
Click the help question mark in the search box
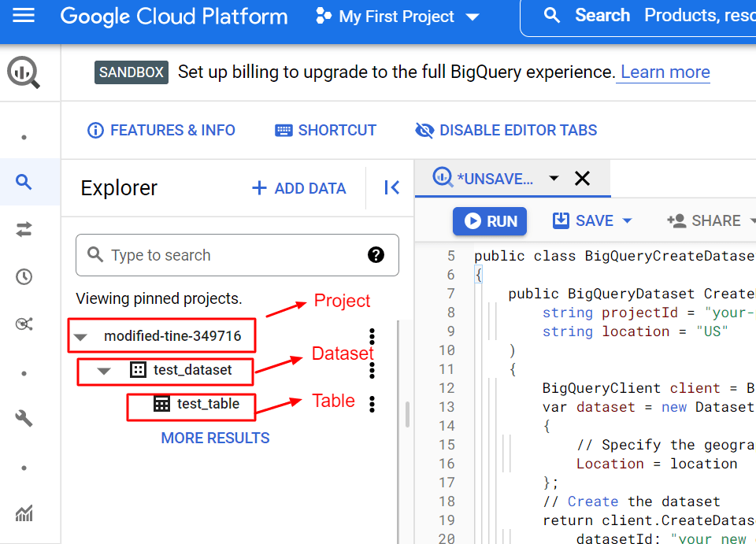(376, 254)
